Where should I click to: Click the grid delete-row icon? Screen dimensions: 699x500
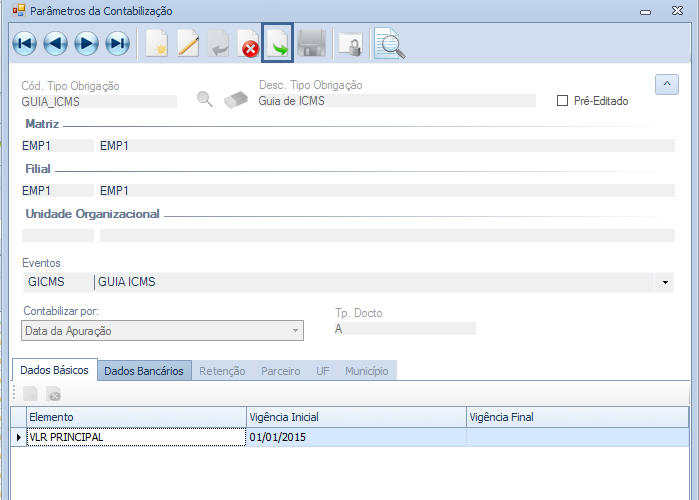pyautogui.click(x=53, y=394)
